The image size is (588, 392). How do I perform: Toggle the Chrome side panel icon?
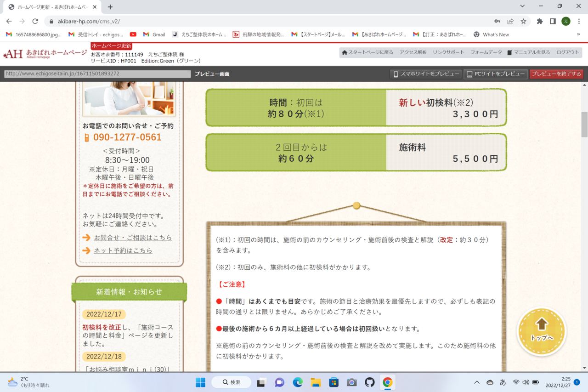[553, 21]
